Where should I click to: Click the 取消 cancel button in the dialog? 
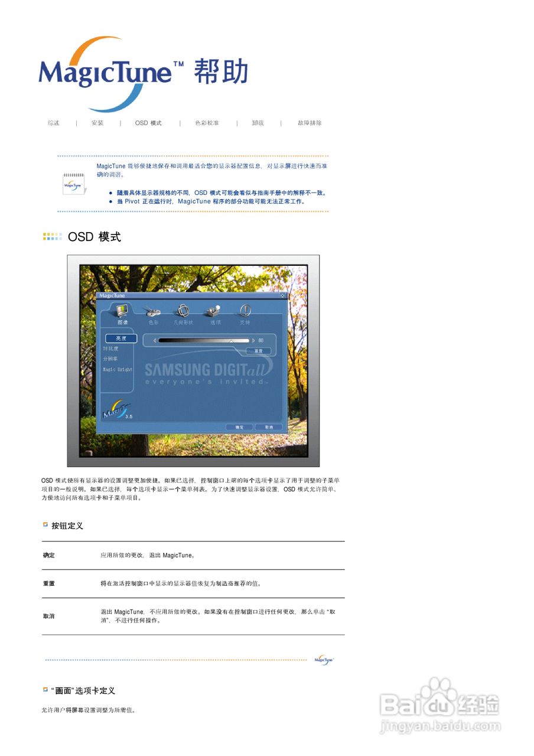[269, 426]
